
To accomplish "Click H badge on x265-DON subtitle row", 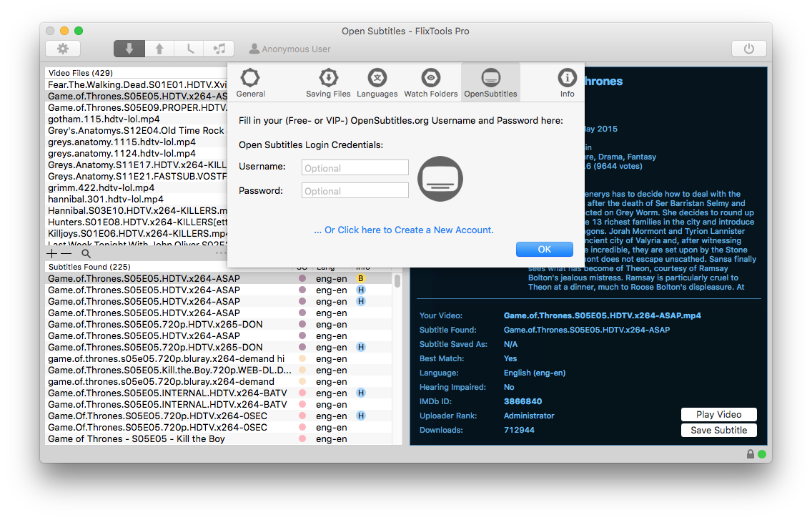I will (361, 347).
